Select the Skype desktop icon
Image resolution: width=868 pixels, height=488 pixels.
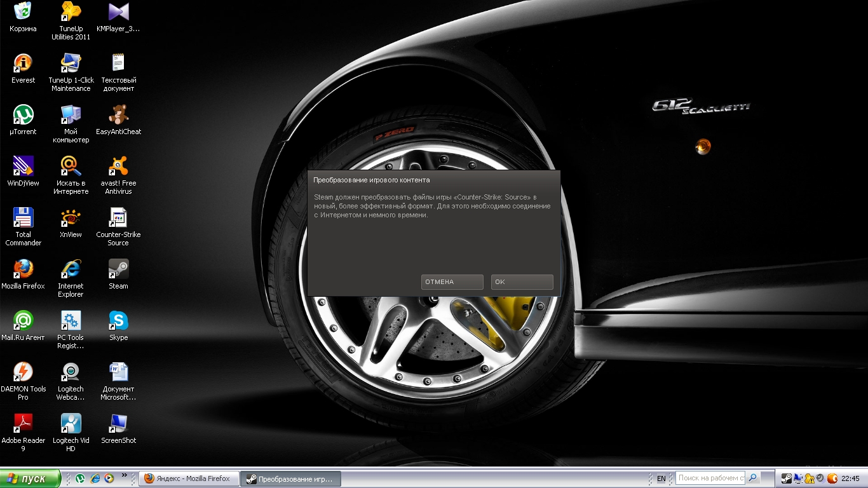[x=118, y=321]
